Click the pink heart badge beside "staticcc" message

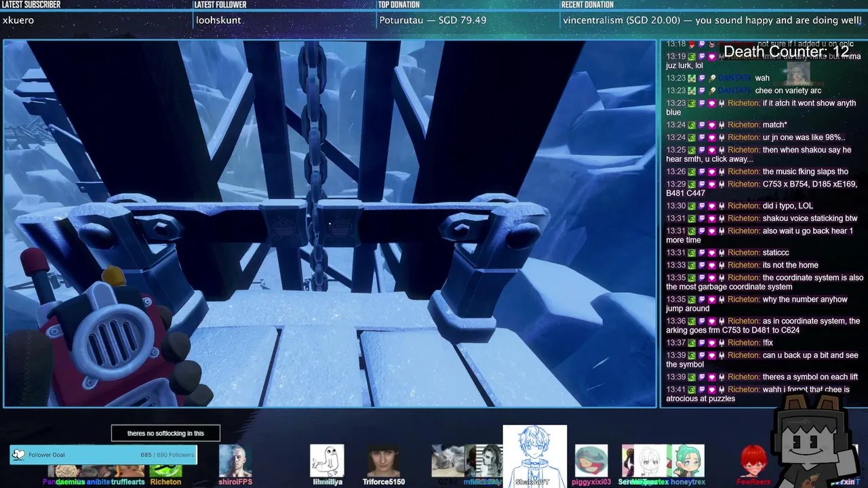pos(711,253)
